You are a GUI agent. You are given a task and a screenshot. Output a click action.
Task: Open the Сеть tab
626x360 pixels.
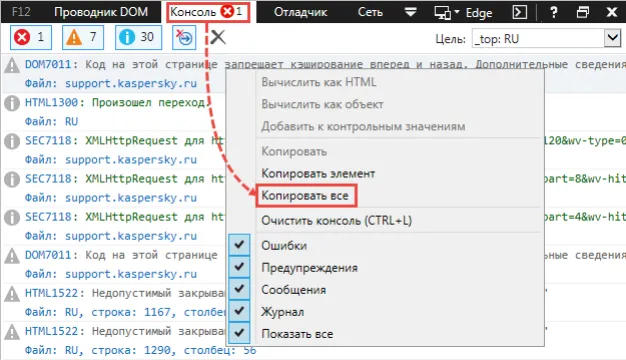(x=370, y=12)
